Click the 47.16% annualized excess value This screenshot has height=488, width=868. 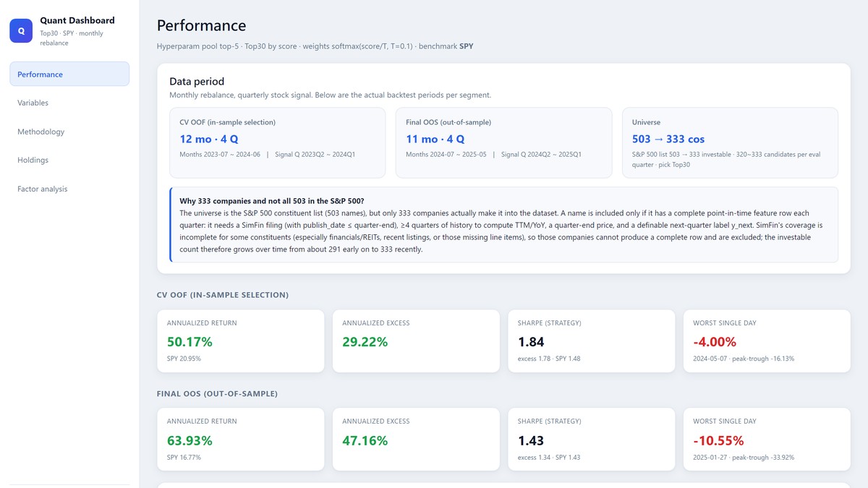(365, 440)
